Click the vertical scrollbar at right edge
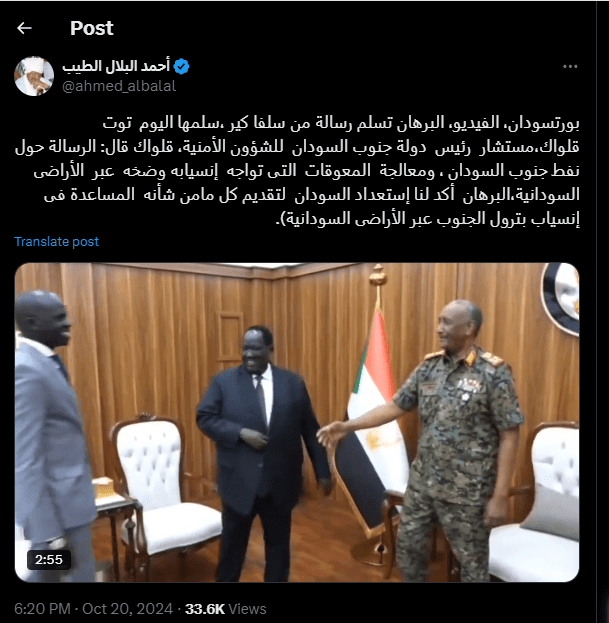609x623 pixels. click(x=603, y=312)
